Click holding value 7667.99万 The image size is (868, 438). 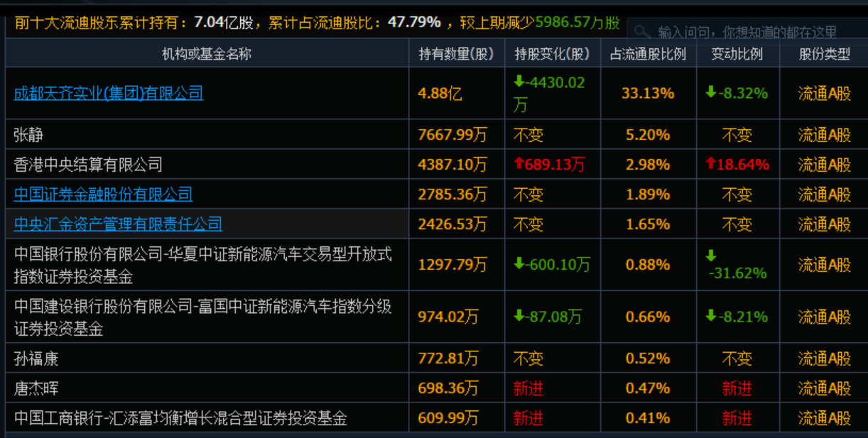pos(452,135)
